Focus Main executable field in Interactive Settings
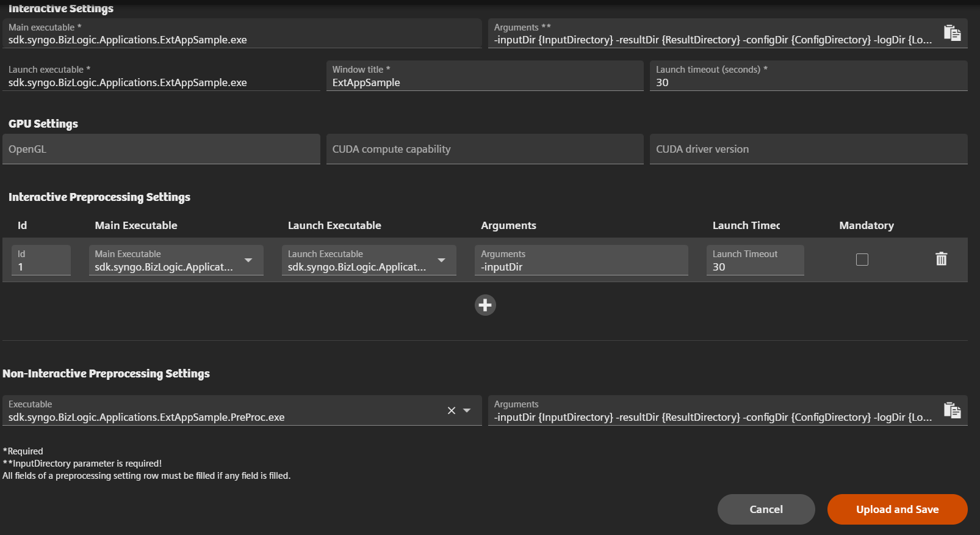 click(242, 34)
